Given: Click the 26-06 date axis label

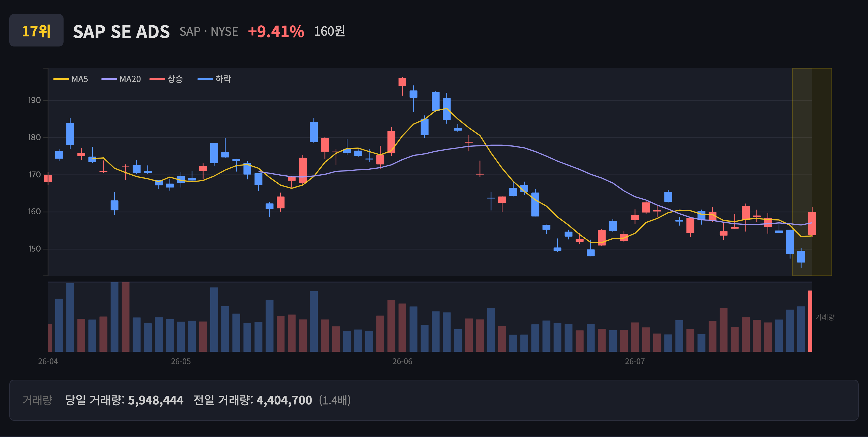Looking at the screenshot, I should 402,362.
